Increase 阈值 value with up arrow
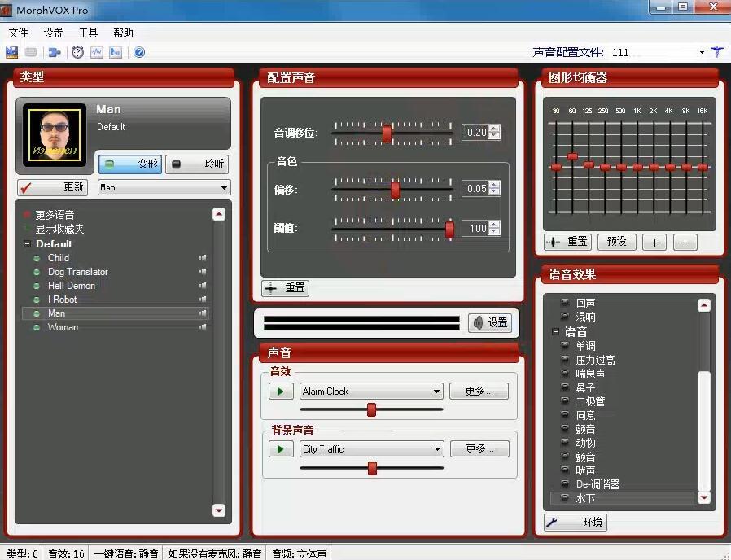Viewport: 731px width, 560px height. [x=495, y=225]
